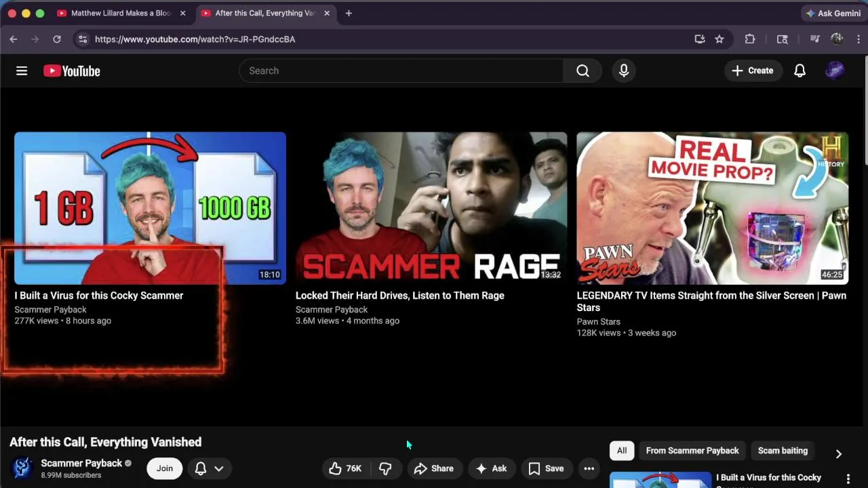Start voice search with the microphone
This screenshot has width=868, height=488.
point(624,70)
